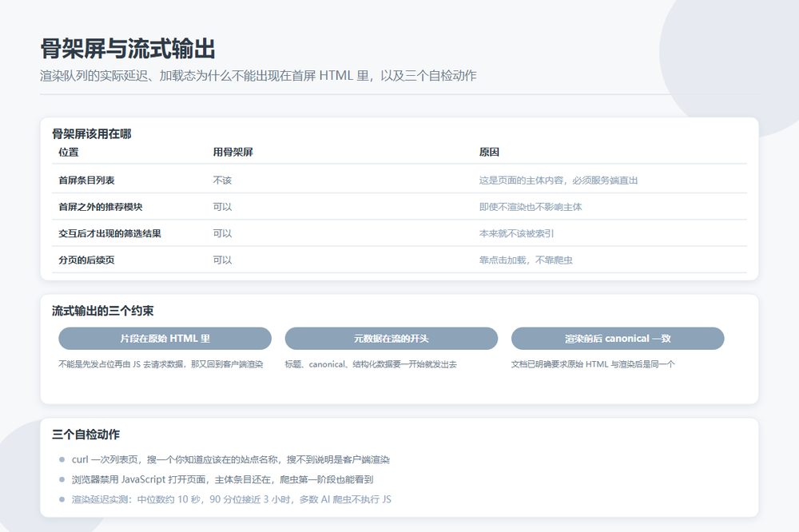Click 可以 in the 交互后才出现的筛选结果 row
The image size is (799, 532).
[222, 233]
